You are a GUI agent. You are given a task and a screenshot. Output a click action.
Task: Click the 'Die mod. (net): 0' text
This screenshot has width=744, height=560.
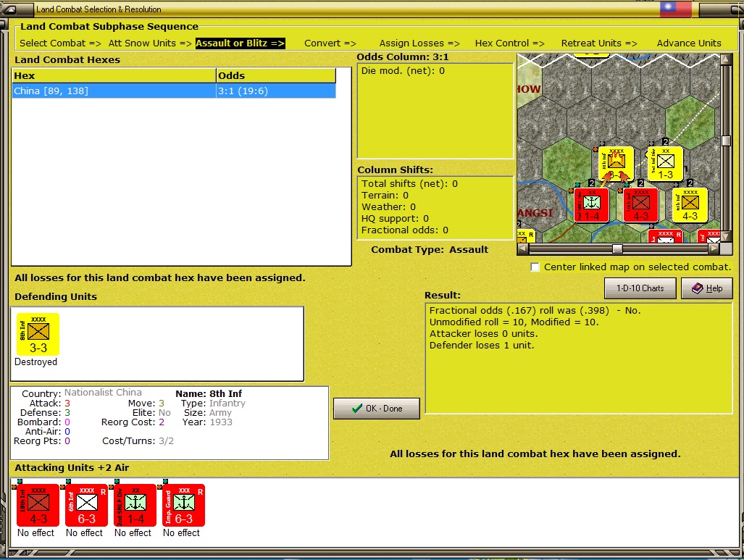[403, 71]
